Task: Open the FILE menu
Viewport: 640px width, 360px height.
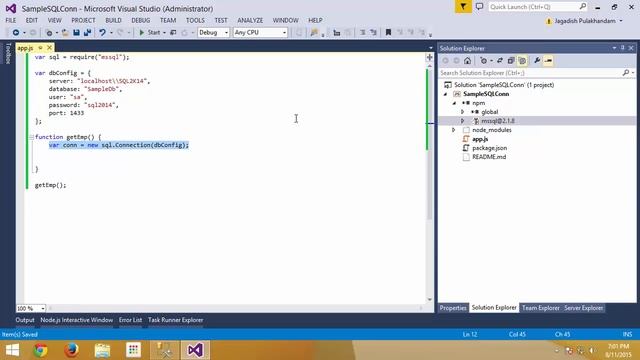Action: pos(11,20)
